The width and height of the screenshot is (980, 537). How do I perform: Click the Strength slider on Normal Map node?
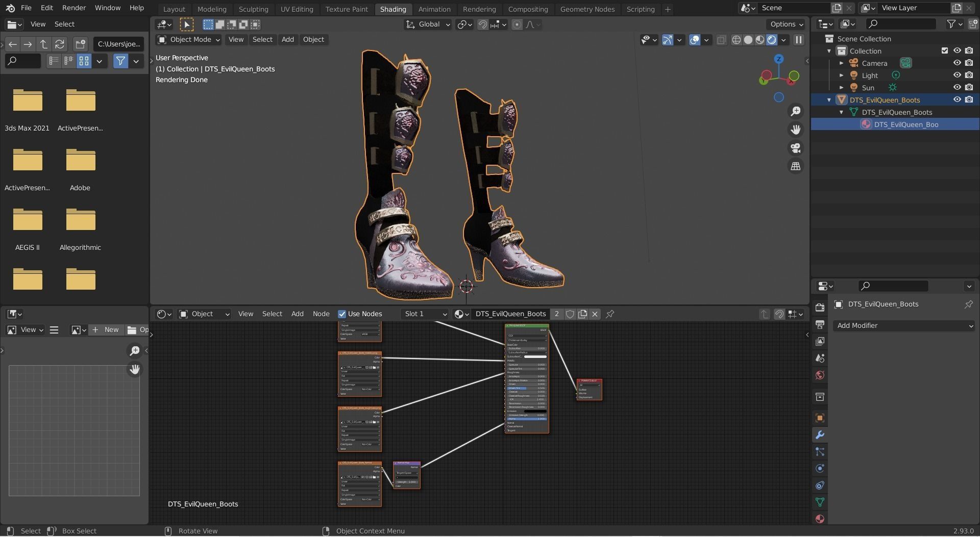[407, 482]
